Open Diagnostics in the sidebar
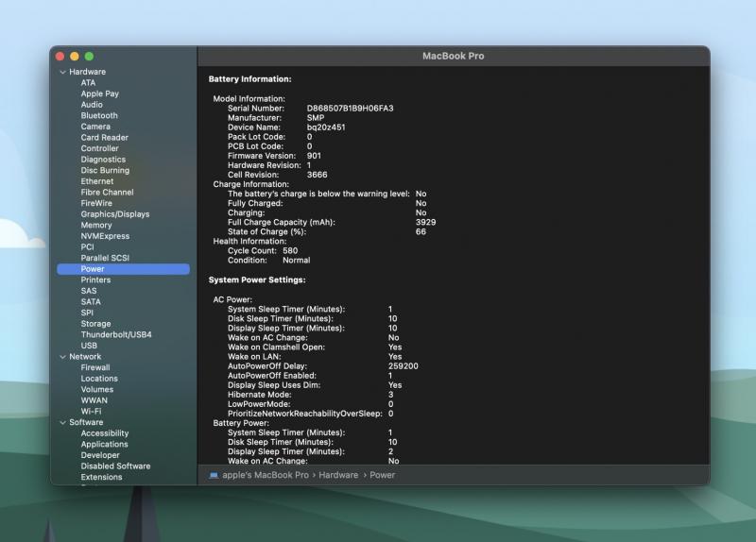 click(x=103, y=160)
